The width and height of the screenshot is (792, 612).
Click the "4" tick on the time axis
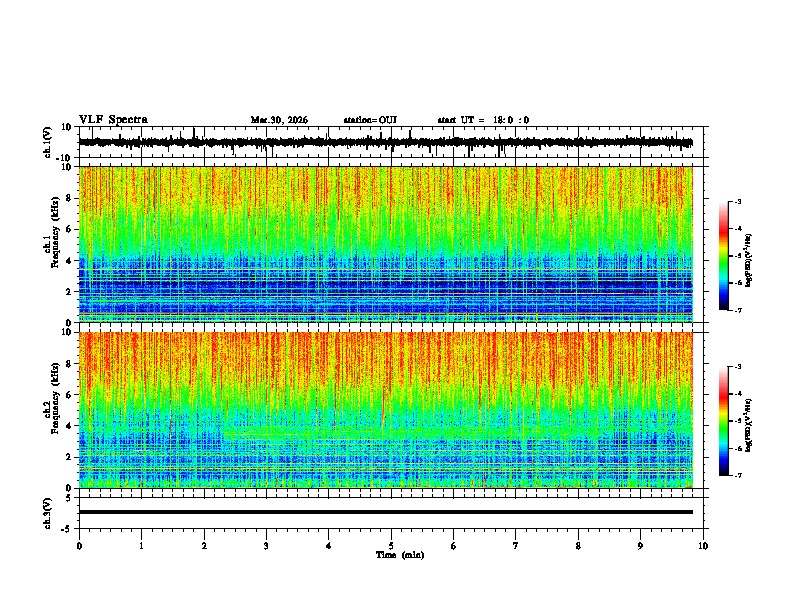pos(329,546)
